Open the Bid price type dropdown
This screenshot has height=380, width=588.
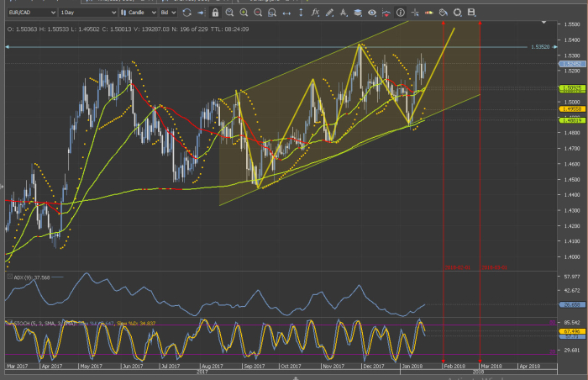(x=170, y=13)
